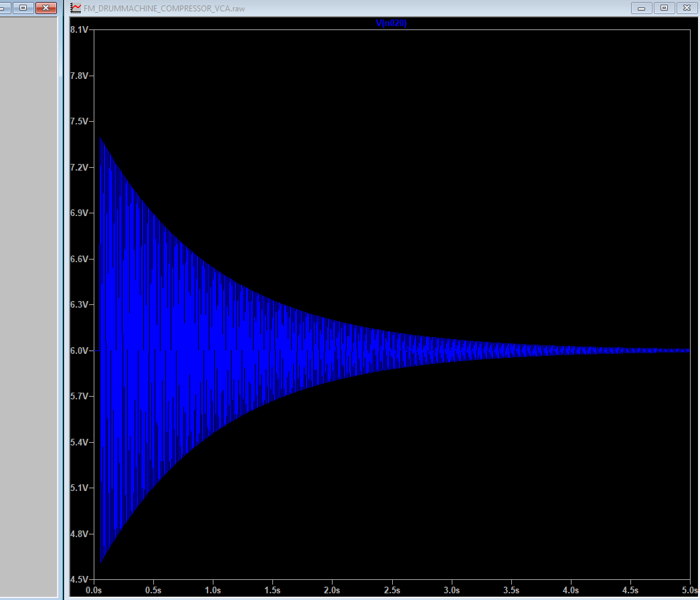Screen dimensions: 700x600
Task: Click the 2.0s time axis label
Action: tap(332, 590)
